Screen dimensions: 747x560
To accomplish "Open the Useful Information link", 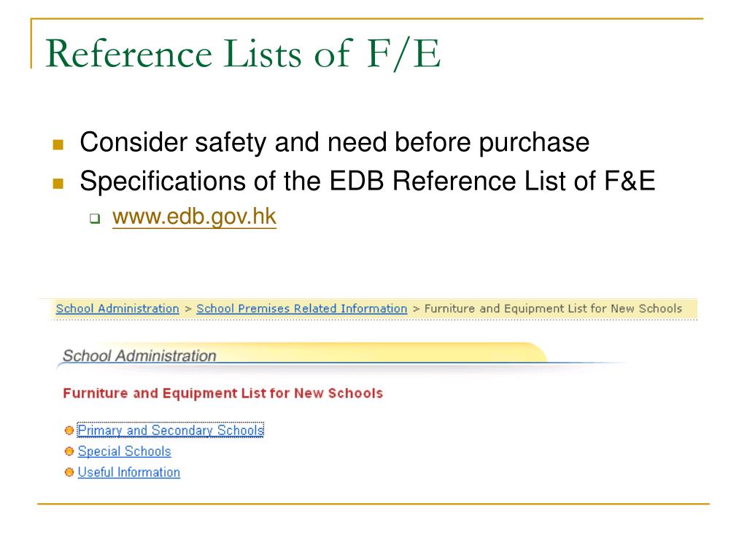I will tap(129, 472).
